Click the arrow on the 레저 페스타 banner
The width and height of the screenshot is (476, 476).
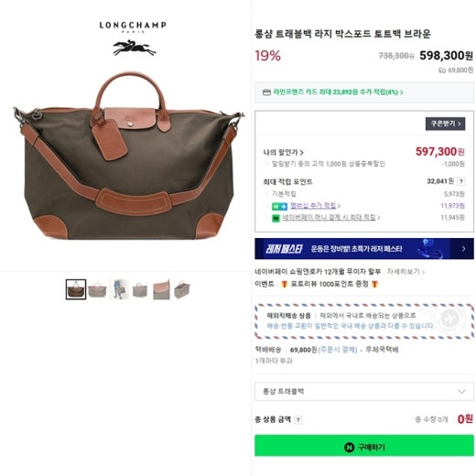click(x=463, y=249)
